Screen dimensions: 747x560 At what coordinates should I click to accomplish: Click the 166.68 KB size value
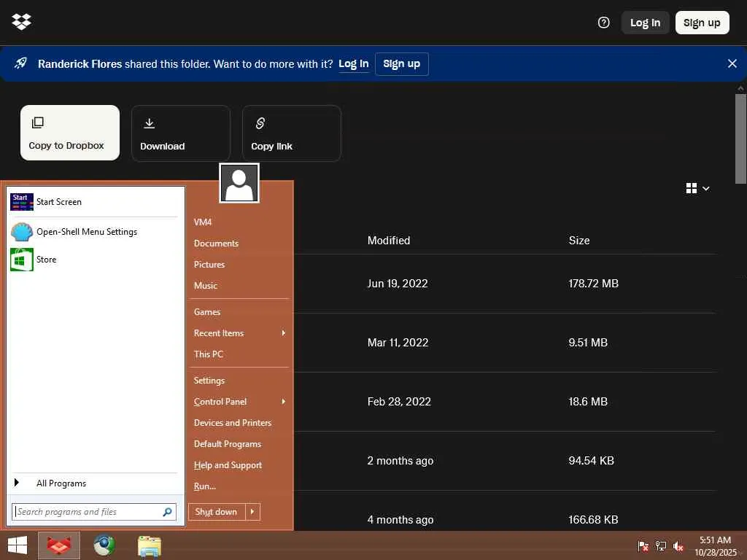tap(593, 520)
